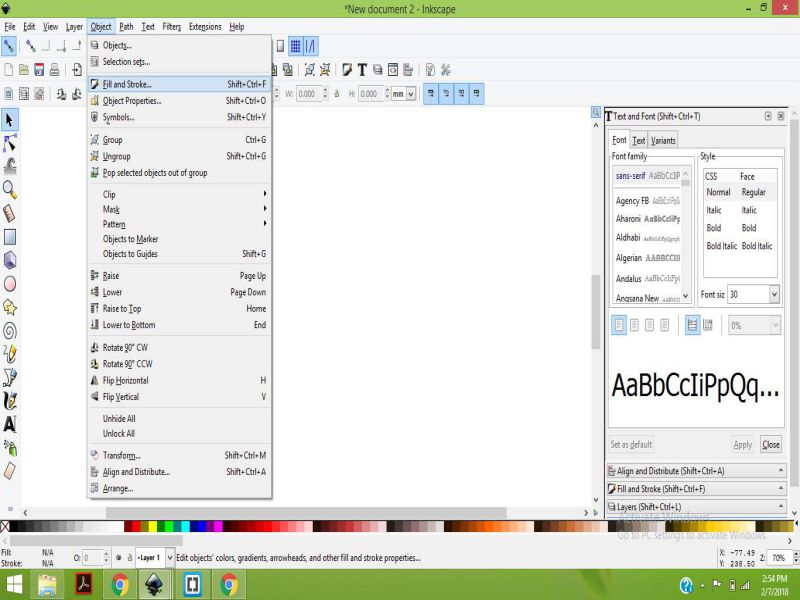This screenshot has width=800, height=600.
Task: Pick the cyan swatch in palette
Action: [x=185, y=527]
